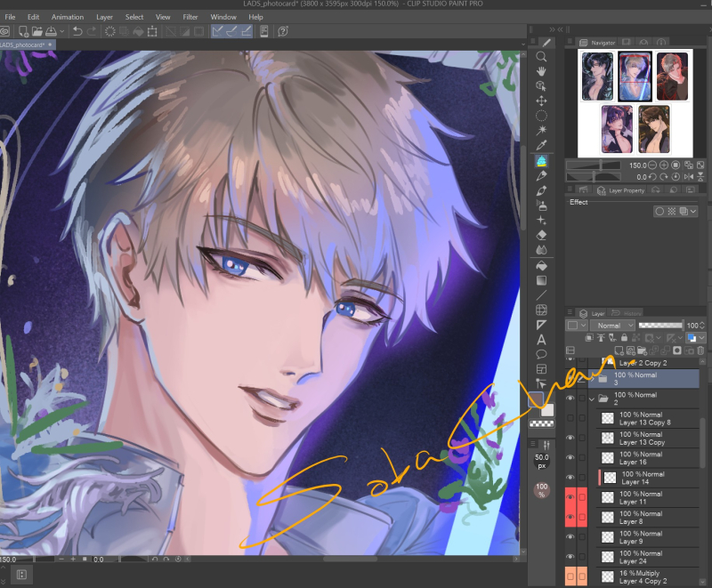This screenshot has height=588, width=712.
Task: Zoom in in the Navigator panel
Action: (664, 165)
